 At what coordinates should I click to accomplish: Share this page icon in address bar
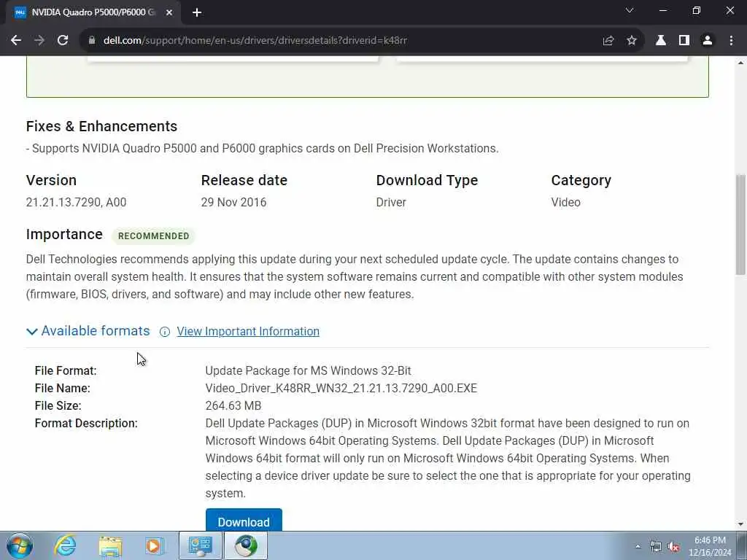(x=608, y=41)
